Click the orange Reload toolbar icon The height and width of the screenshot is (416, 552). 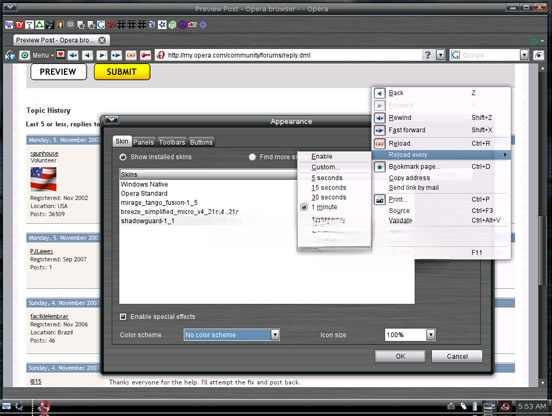pyautogui.click(x=131, y=55)
